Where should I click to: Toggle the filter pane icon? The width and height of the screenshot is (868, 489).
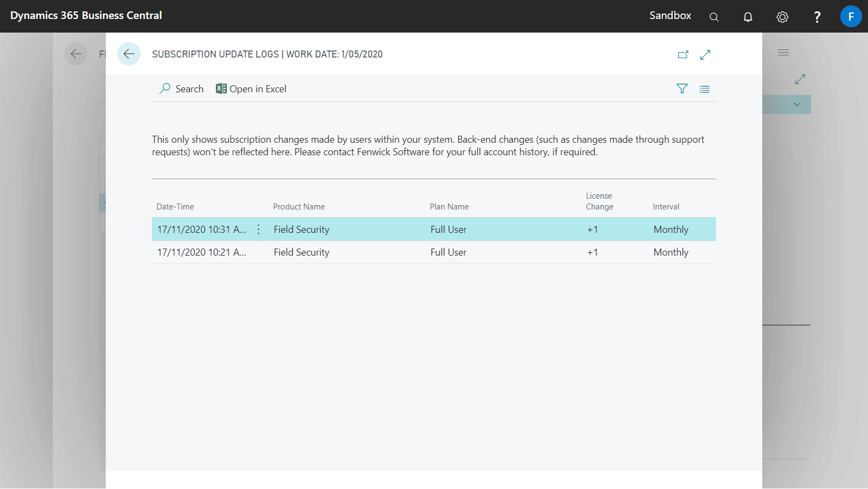click(682, 88)
